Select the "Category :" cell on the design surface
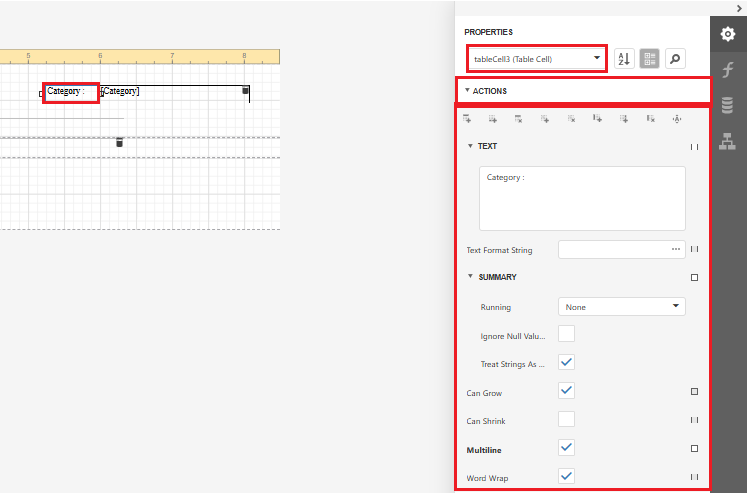This screenshot has height=493, width=747. coord(71,92)
